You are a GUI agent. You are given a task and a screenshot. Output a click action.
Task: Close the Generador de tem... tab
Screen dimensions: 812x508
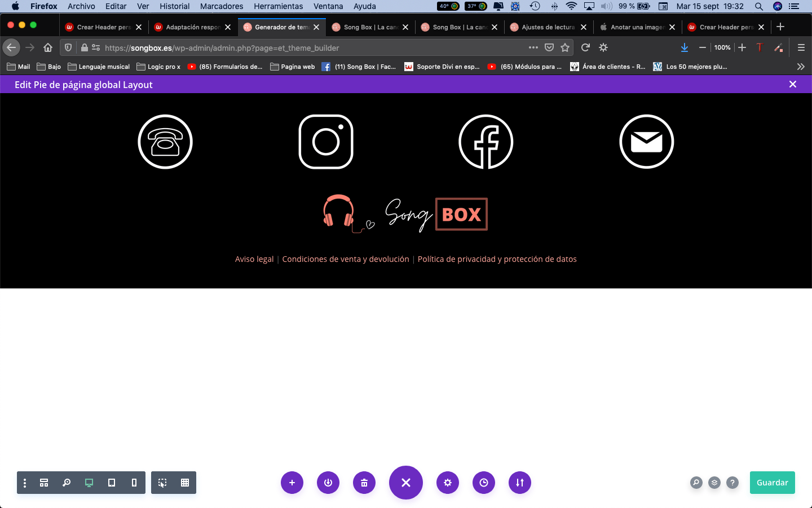tap(316, 27)
